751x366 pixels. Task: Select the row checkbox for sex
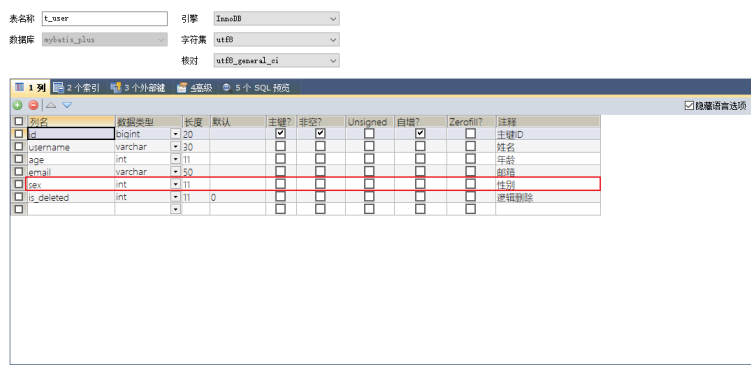tap(19, 183)
